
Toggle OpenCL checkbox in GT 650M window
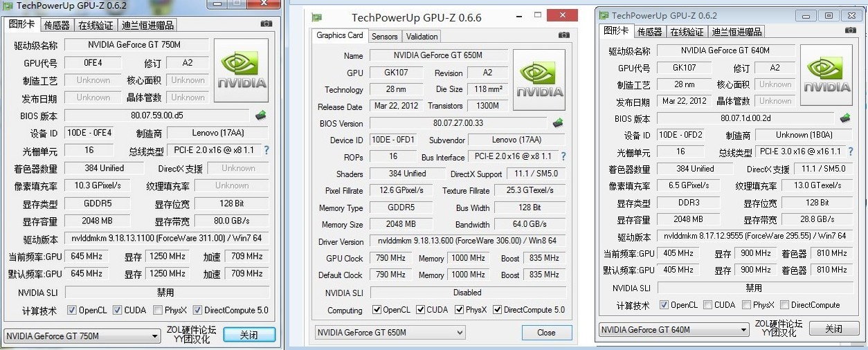[x=377, y=310]
